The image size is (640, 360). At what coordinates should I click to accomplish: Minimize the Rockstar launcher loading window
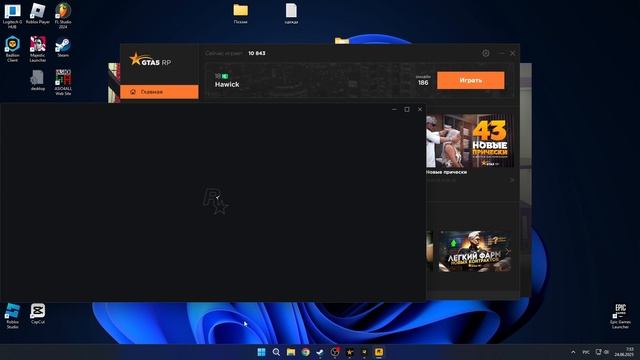394,109
